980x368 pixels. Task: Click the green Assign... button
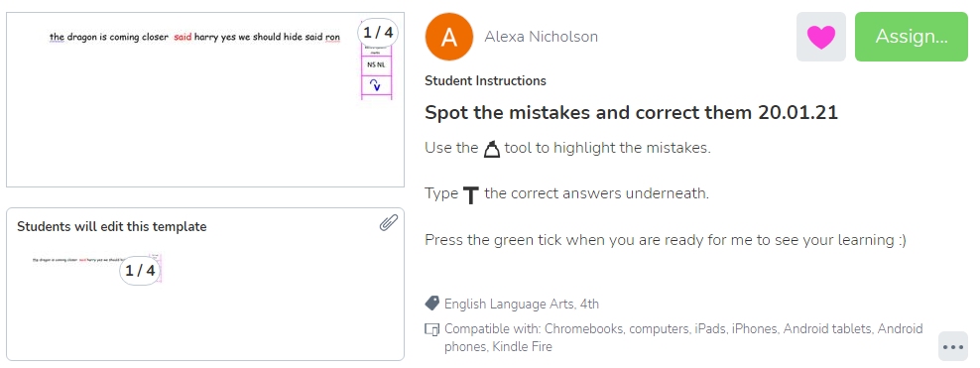pyautogui.click(x=912, y=37)
